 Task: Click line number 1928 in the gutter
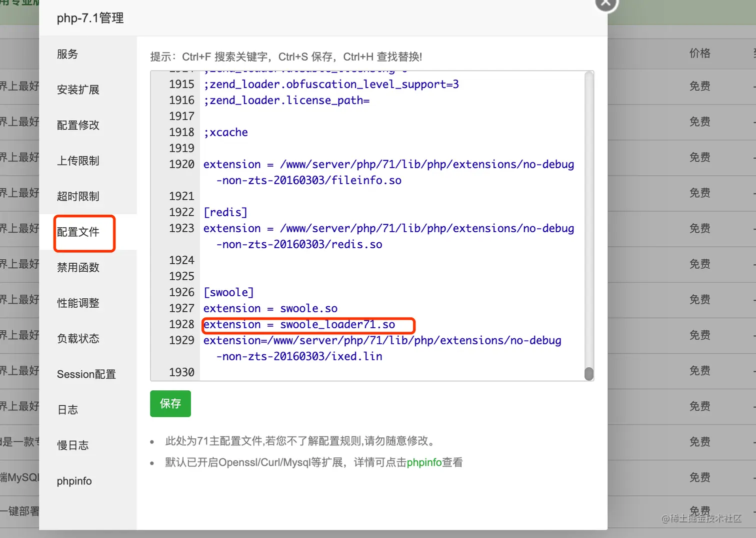181,324
